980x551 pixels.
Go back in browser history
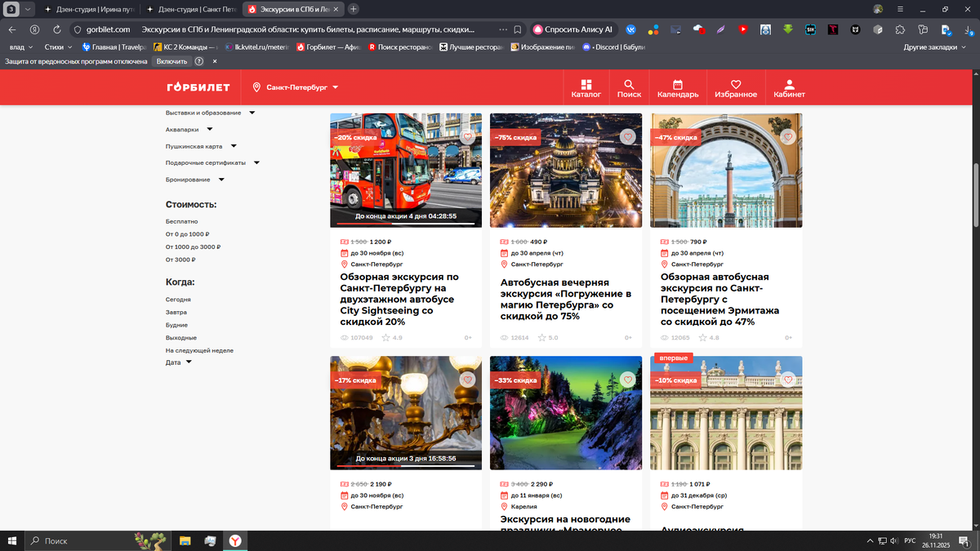(12, 29)
